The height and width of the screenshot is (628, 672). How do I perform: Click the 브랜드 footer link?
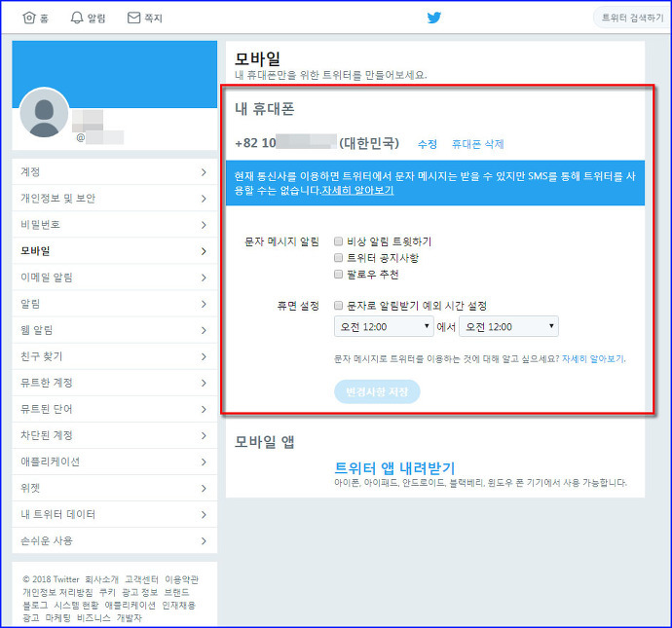tap(176, 592)
